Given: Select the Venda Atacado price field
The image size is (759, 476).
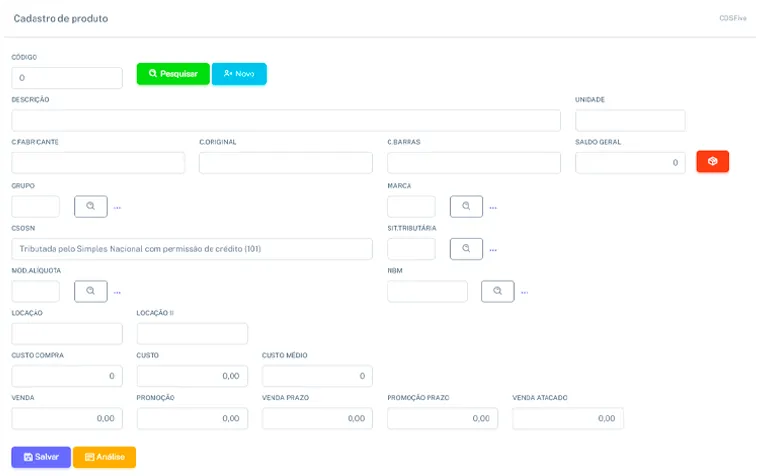Looking at the screenshot, I should pos(568,418).
